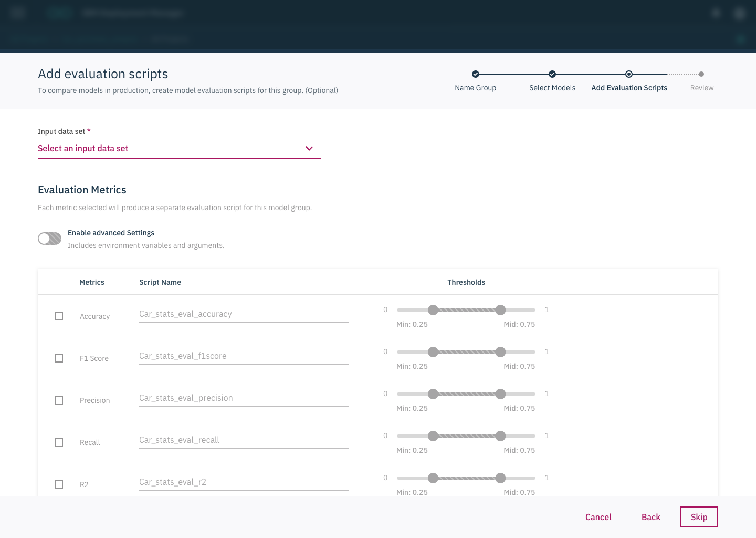Image resolution: width=756 pixels, height=538 pixels.
Task: Click the R2 metric label
Action: pyautogui.click(x=84, y=484)
